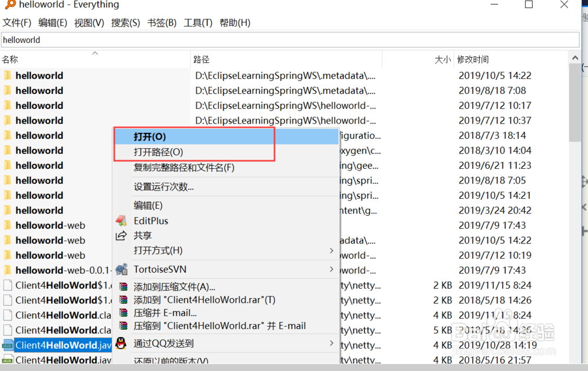
Task: Select Client4HelloWorld.cla row with 5 KB size
Action: (x=63, y=330)
